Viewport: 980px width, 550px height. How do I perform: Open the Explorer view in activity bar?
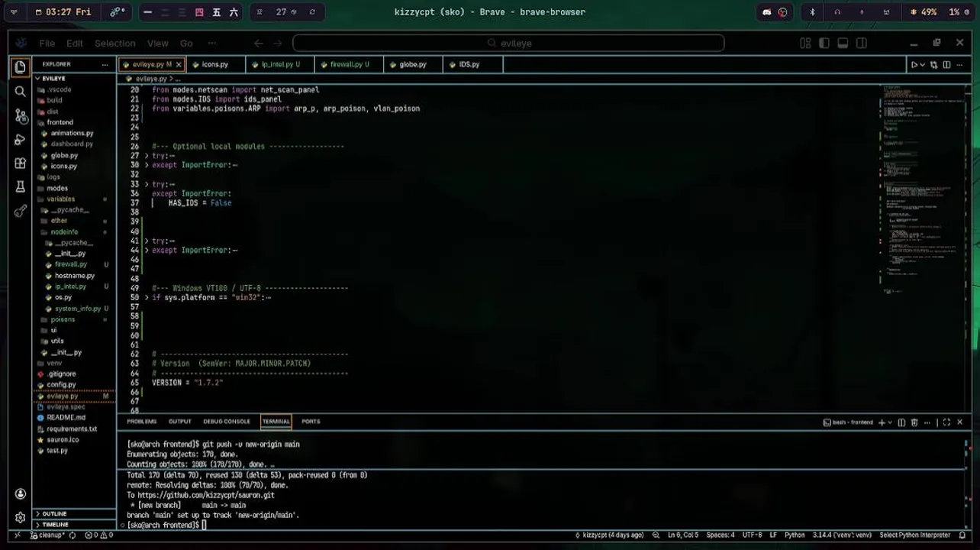tap(20, 67)
